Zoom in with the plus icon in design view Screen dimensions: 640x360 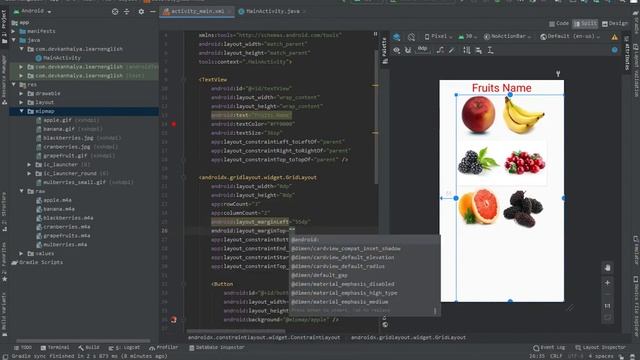(607, 283)
